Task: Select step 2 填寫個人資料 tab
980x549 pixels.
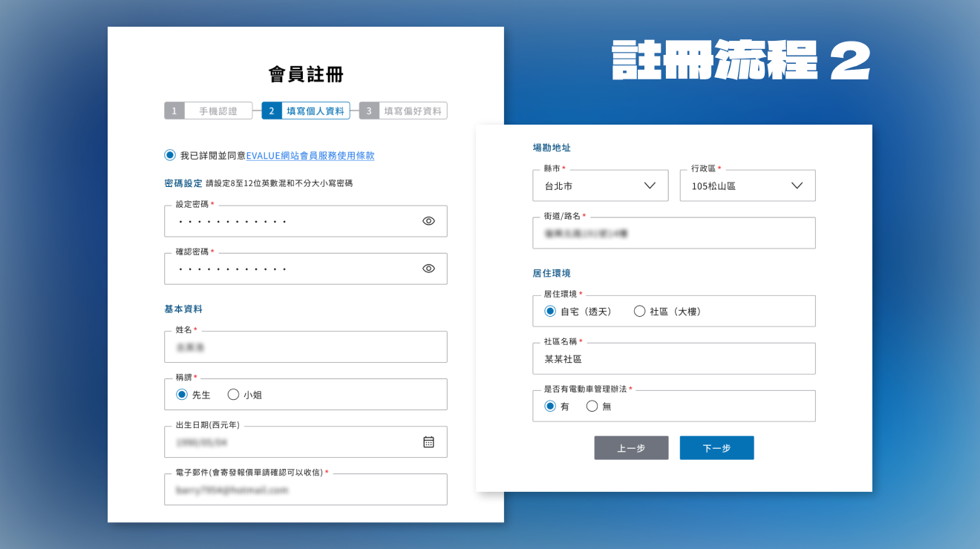Action: point(306,111)
